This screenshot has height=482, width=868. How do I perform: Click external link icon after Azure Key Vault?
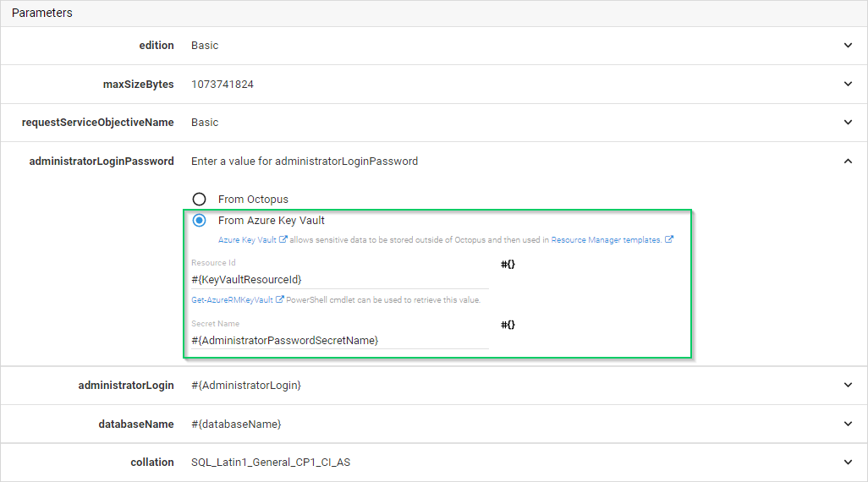(283, 240)
